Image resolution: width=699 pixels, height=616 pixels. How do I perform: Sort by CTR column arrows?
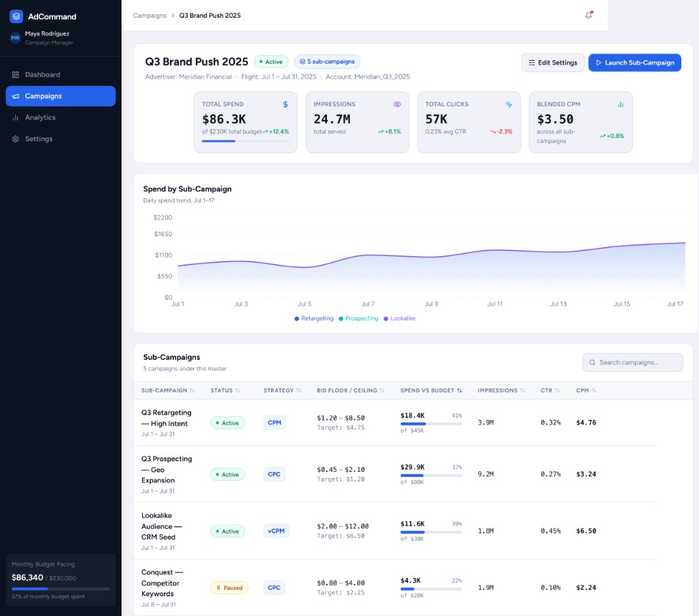[557, 391]
